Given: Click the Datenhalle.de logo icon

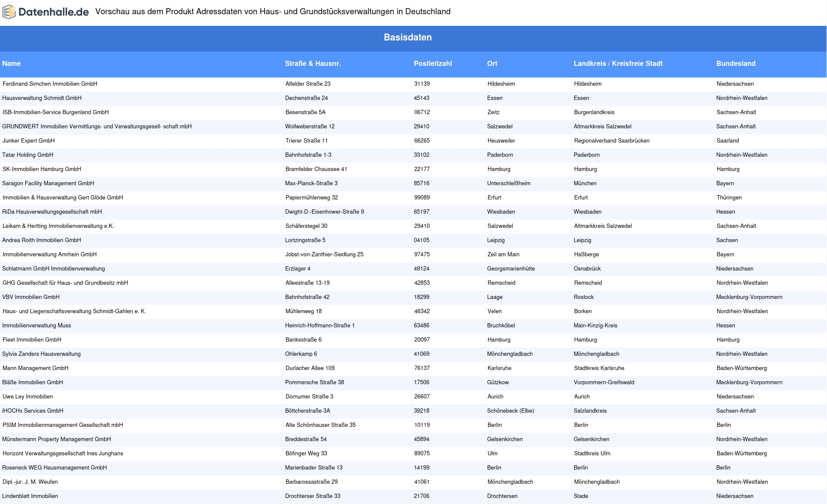Looking at the screenshot, I should 9,12.
